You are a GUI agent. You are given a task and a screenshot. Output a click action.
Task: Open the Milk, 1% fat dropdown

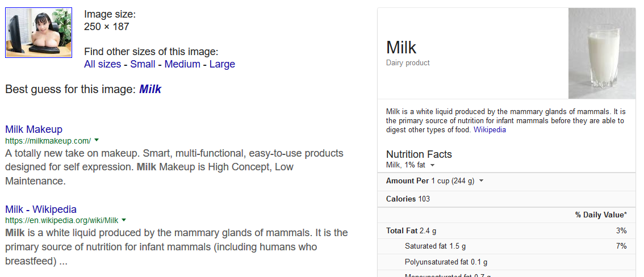pos(432,165)
